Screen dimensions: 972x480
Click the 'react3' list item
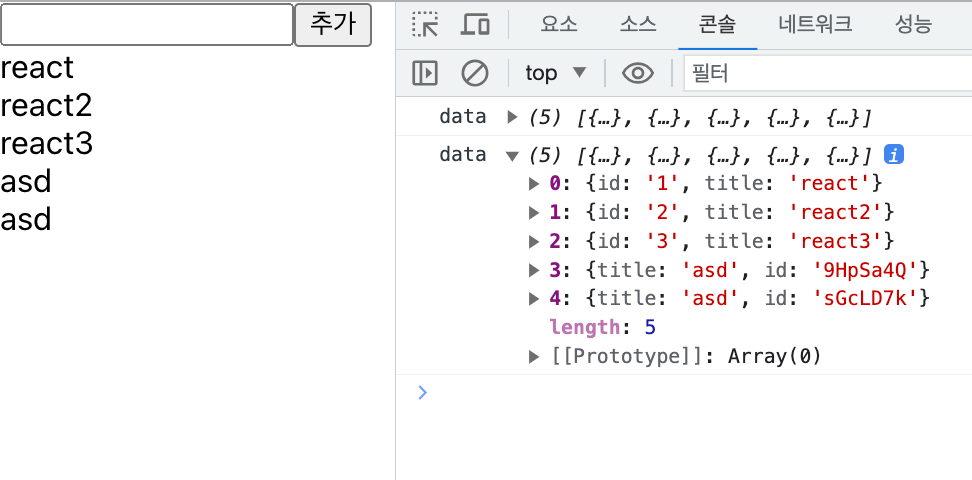(x=46, y=143)
